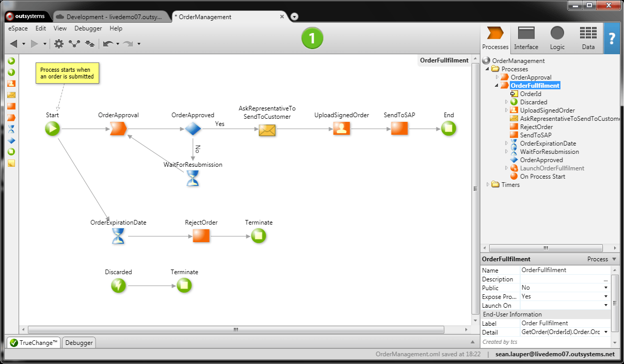Expand the Timers folder
This screenshot has height=364, width=624.
click(488, 184)
